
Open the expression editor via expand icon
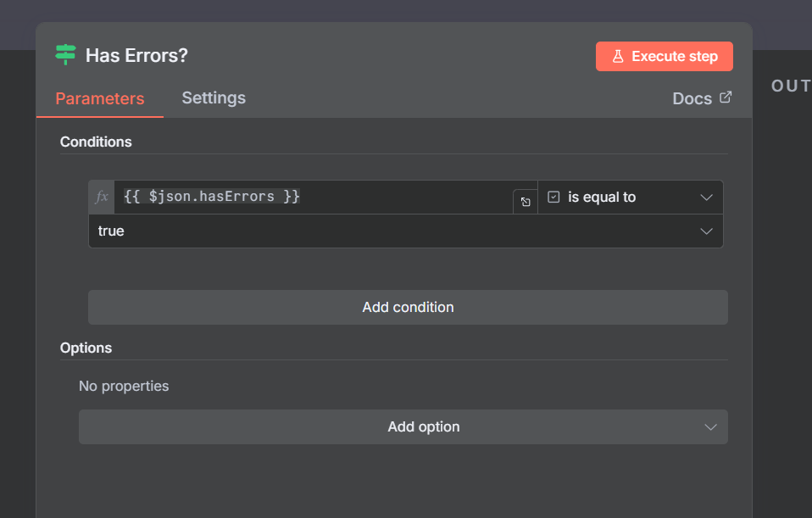click(526, 202)
